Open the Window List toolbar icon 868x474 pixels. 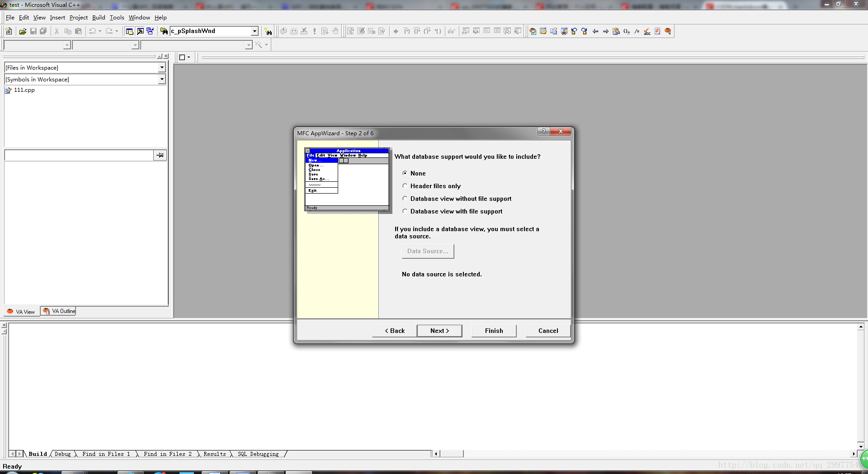[x=150, y=31]
